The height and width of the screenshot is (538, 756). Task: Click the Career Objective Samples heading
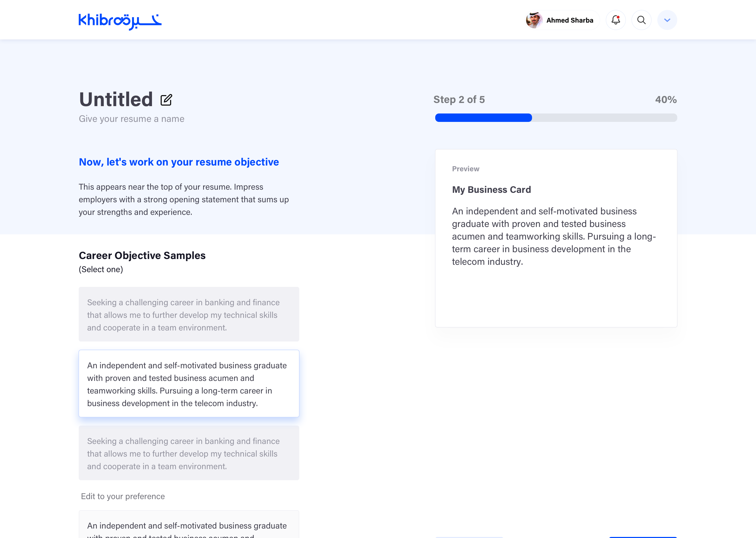tap(142, 255)
